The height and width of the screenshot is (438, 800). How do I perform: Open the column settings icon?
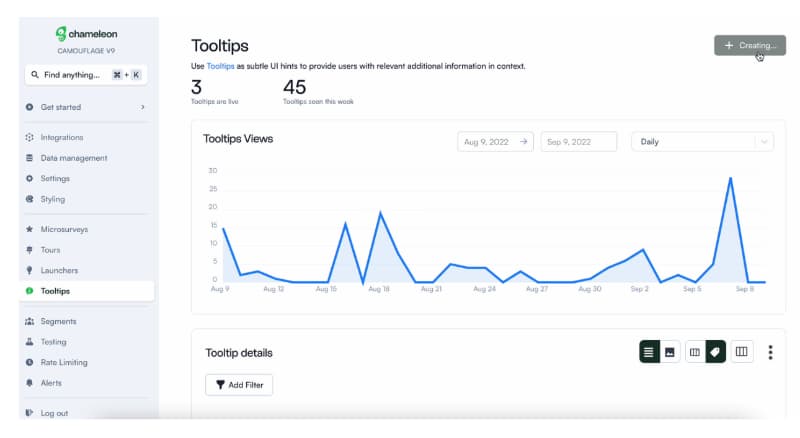[x=742, y=352]
